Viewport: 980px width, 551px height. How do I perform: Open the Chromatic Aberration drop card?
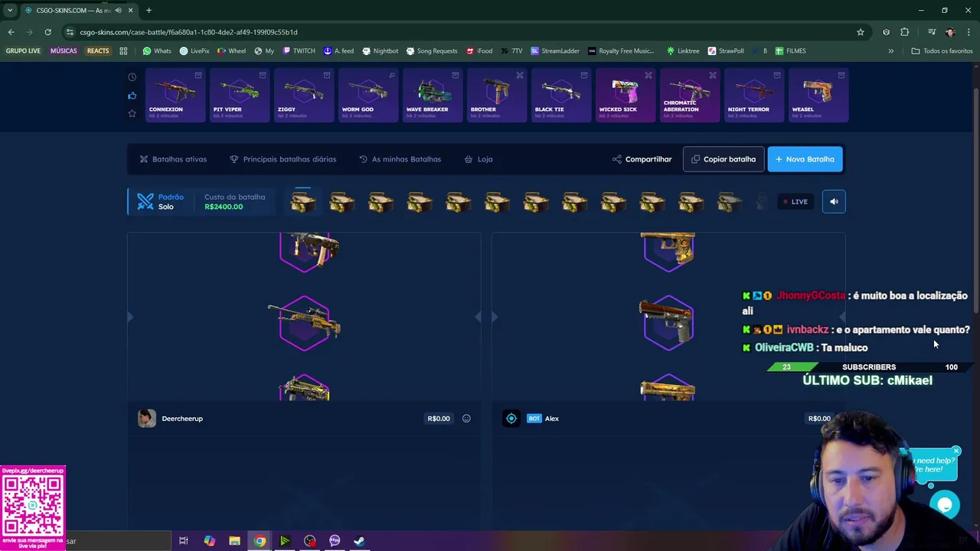point(690,95)
